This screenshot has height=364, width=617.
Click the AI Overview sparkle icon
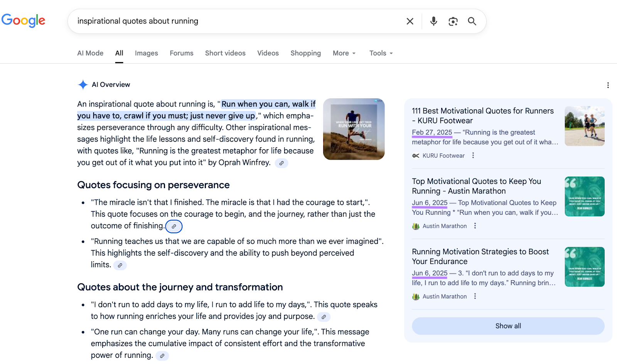click(83, 84)
